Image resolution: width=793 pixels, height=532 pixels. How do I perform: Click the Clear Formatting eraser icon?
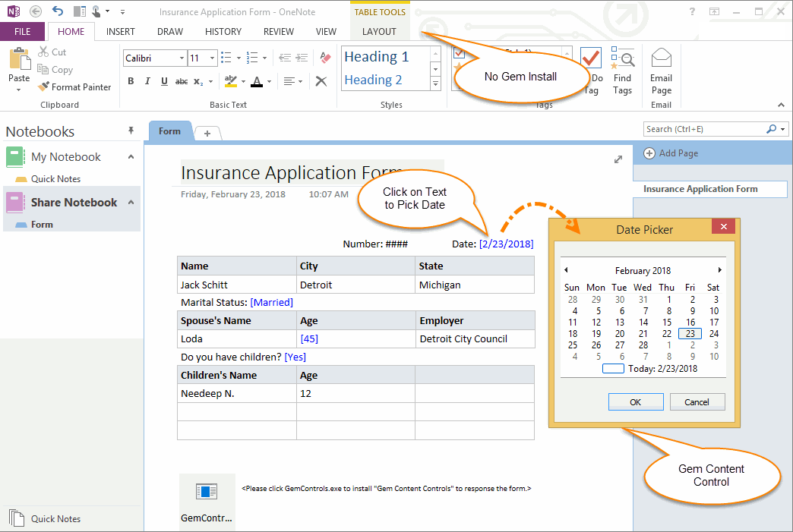click(x=325, y=58)
